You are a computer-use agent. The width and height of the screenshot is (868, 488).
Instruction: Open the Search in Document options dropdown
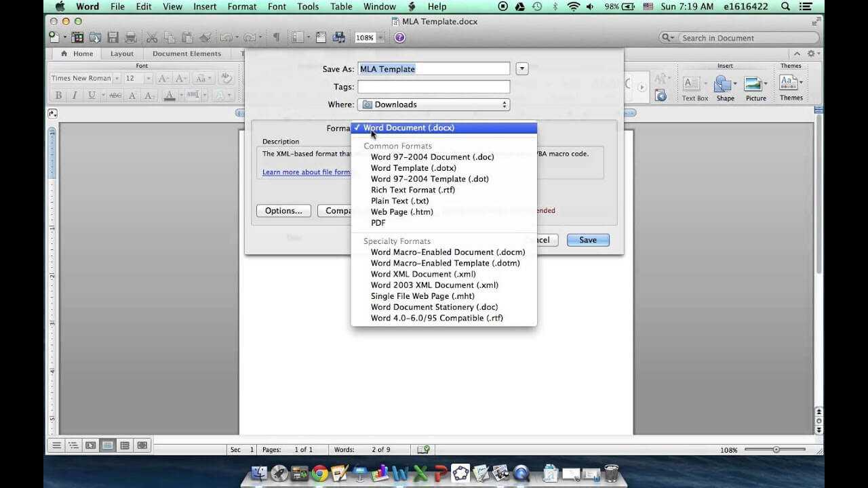click(668, 38)
